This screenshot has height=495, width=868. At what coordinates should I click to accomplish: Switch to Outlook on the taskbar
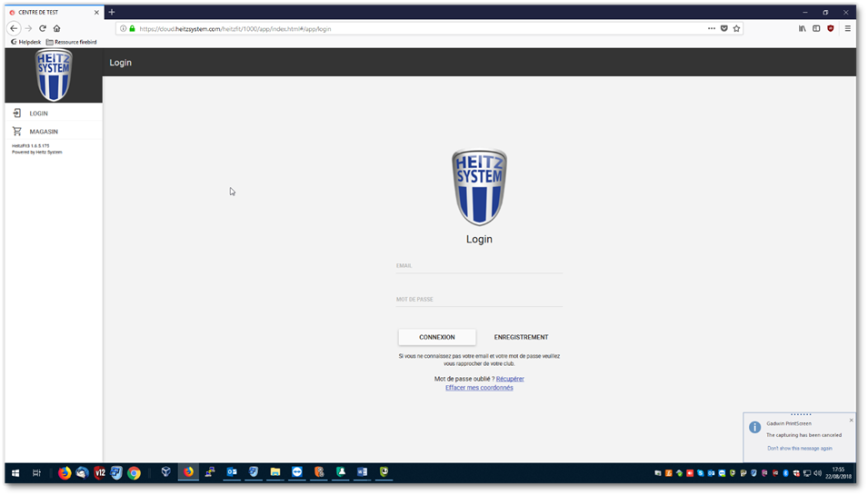pos(232,472)
